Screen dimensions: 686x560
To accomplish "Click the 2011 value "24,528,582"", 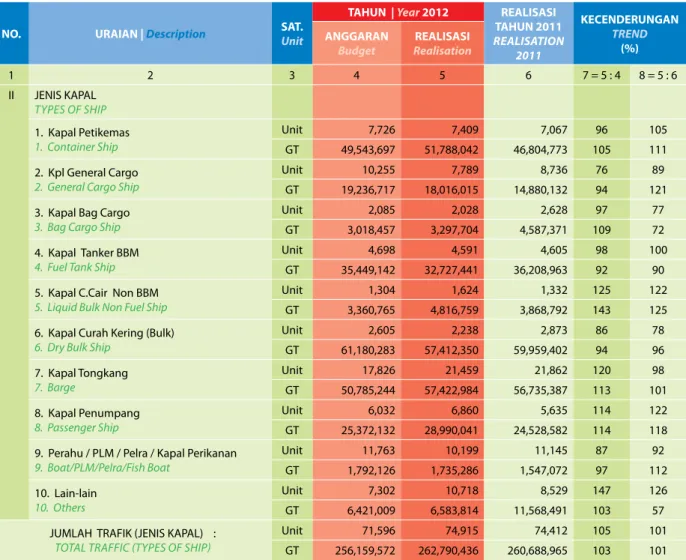I will tap(540, 430).
